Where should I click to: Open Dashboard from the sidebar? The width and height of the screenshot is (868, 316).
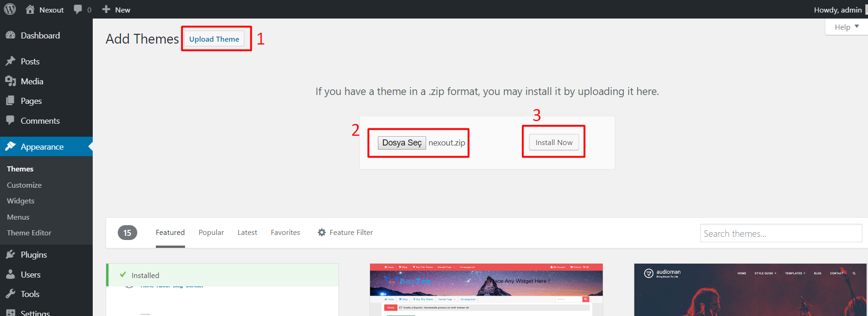tap(40, 36)
